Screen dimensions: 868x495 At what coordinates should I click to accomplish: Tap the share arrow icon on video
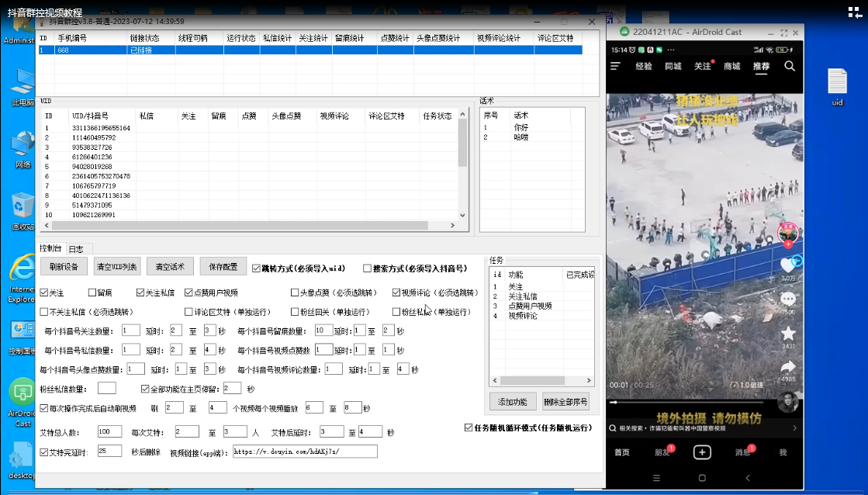(788, 367)
